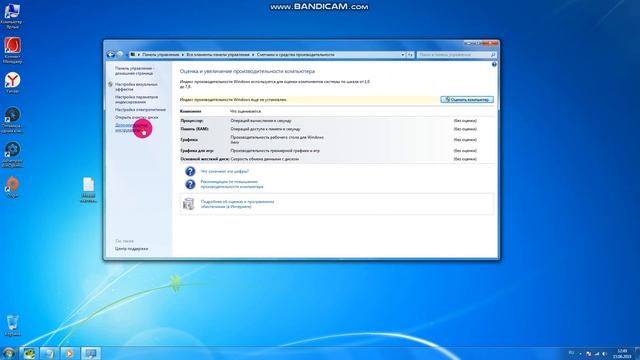Open online details about scores and software link
The height and width of the screenshot is (360, 640).
pos(237,204)
